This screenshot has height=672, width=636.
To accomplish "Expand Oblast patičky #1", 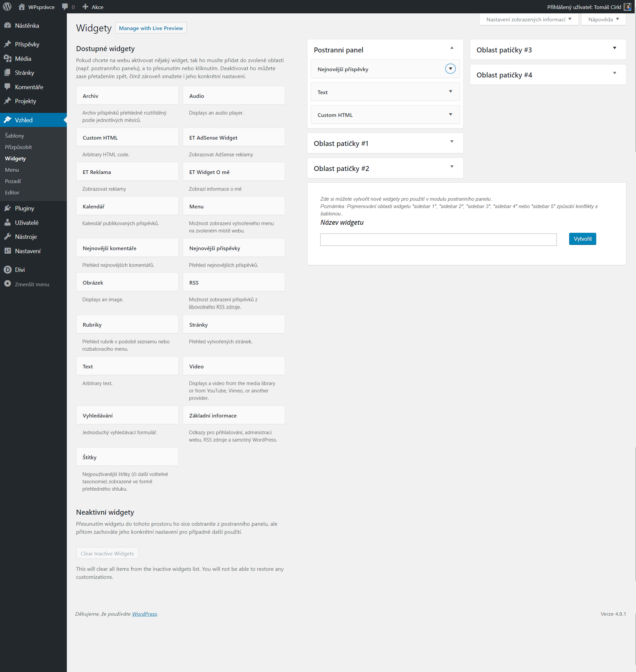I will (x=452, y=142).
